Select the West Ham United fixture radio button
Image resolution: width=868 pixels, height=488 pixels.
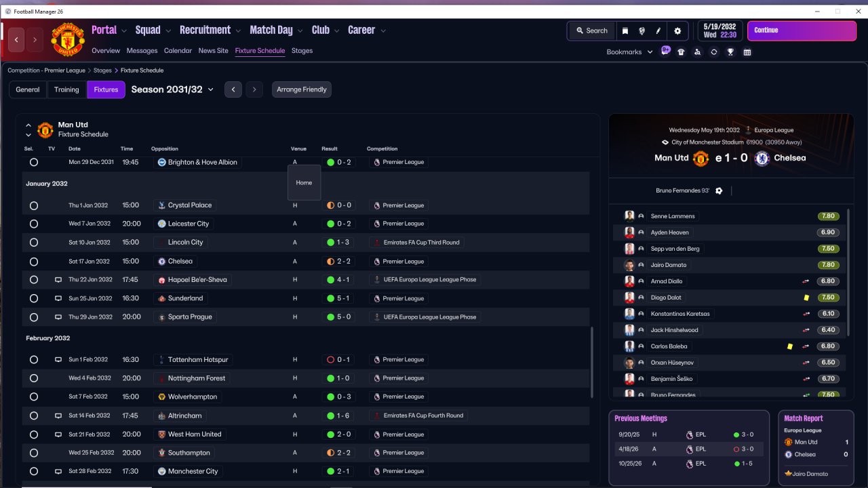[x=34, y=434]
